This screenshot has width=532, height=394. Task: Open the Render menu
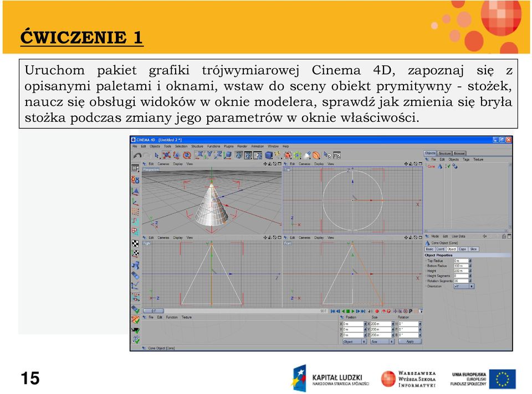(242, 146)
